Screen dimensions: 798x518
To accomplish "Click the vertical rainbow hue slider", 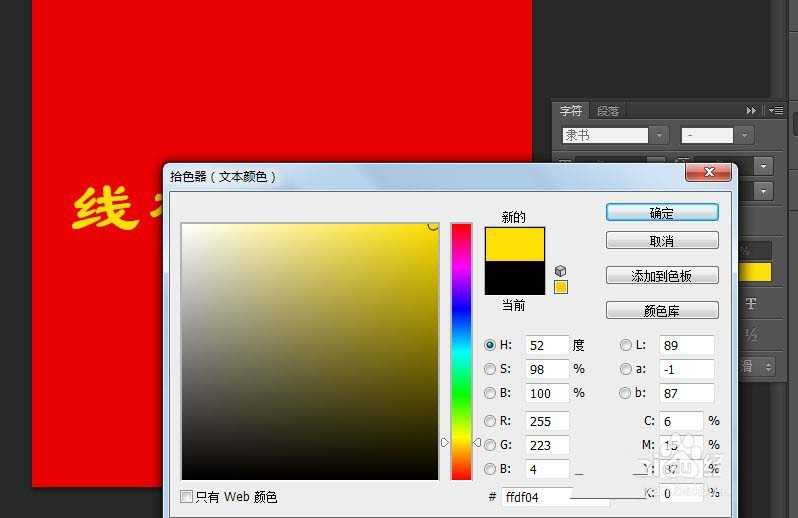I will (x=461, y=350).
